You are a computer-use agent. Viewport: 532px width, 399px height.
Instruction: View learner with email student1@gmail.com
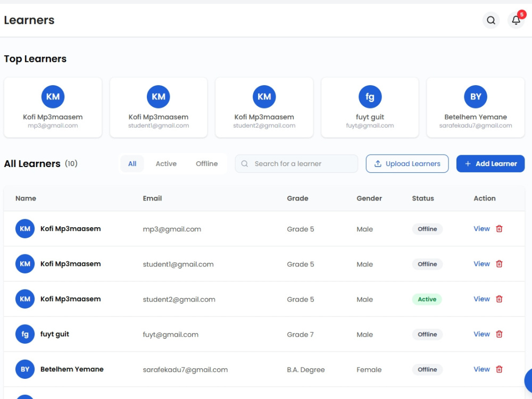click(481, 264)
